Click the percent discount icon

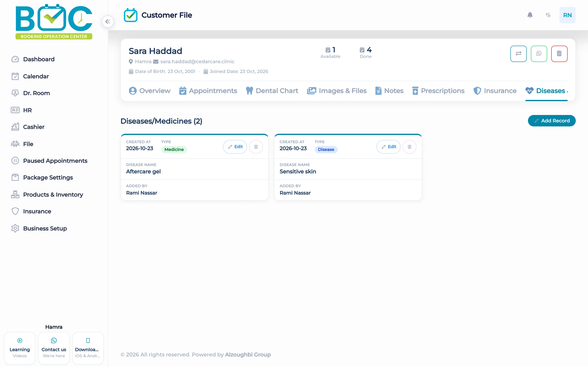pyautogui.click(x=548, y=15)
